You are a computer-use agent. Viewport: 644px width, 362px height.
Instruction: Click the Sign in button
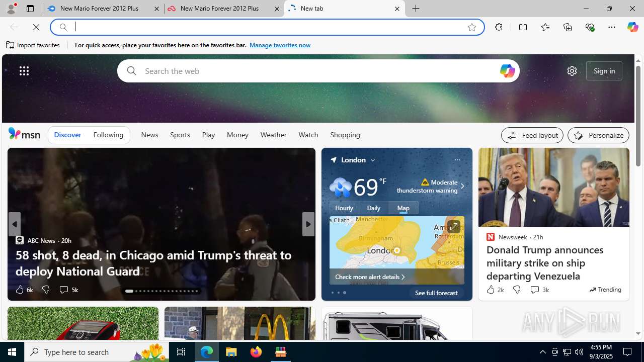tap(604, 71)
